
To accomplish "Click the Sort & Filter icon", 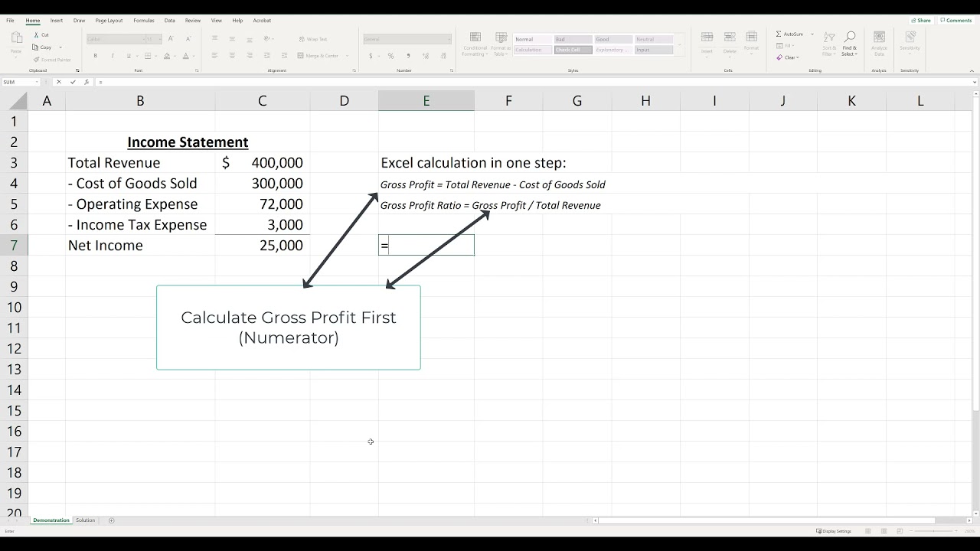I will (829, 37).
